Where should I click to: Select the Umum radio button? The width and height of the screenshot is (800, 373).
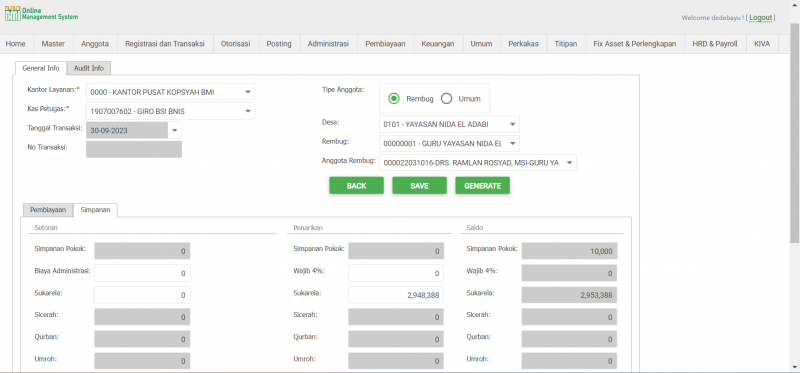tap(446, 99)
